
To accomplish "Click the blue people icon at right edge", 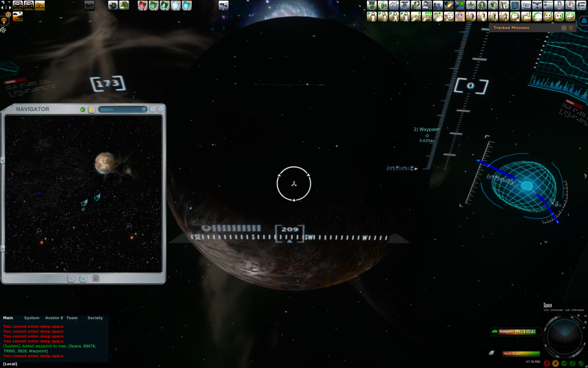I will click(584, 21).
